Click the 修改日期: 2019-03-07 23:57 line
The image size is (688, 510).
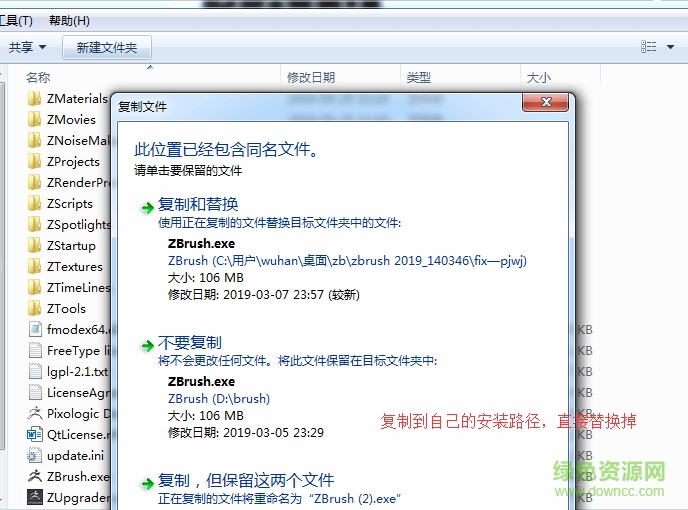(x=264, y=295)
